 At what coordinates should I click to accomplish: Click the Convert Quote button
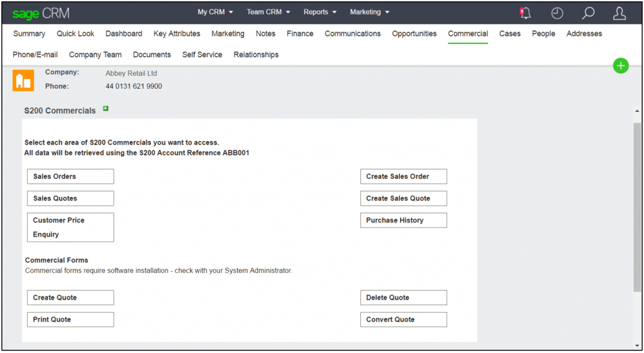tap(403, 319)
